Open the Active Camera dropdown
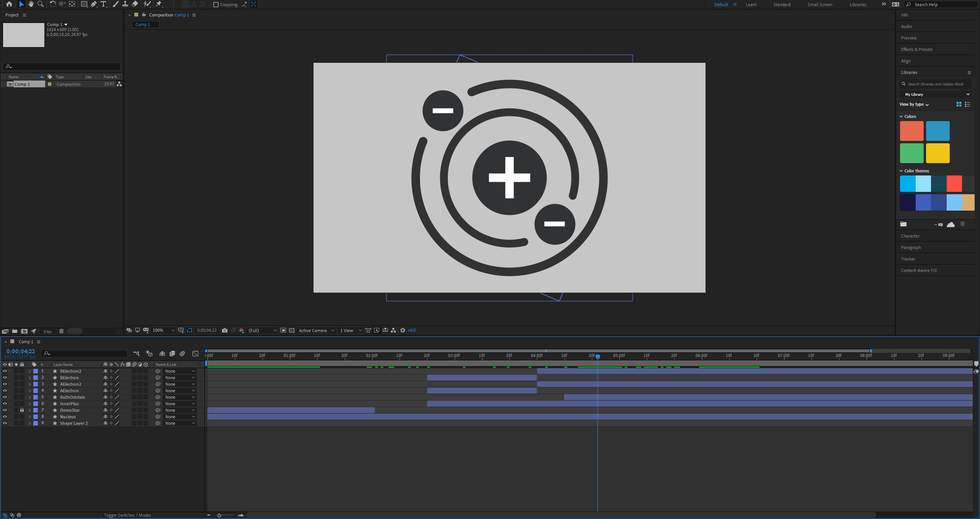Image resolution: width=980 pixels, height=519 pixels. (x=315, y=330)
